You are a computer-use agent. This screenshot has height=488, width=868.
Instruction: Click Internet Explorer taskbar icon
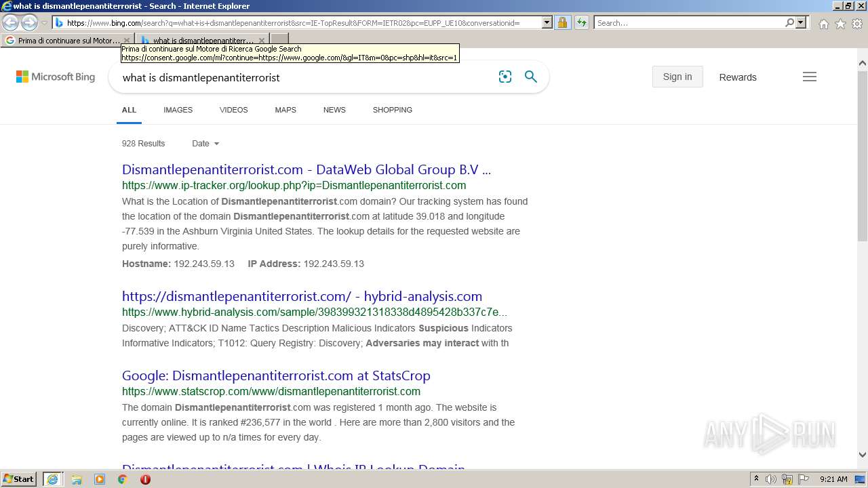click(52, 479)
